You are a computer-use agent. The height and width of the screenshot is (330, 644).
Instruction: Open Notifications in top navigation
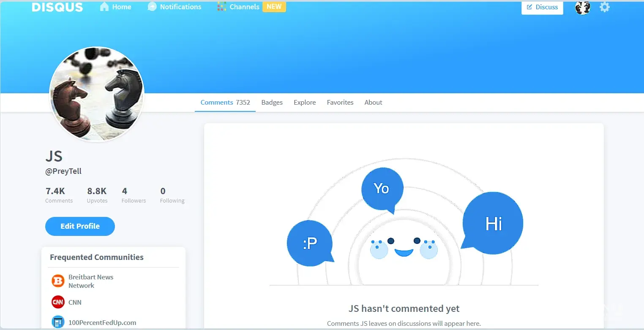[181, 7]
